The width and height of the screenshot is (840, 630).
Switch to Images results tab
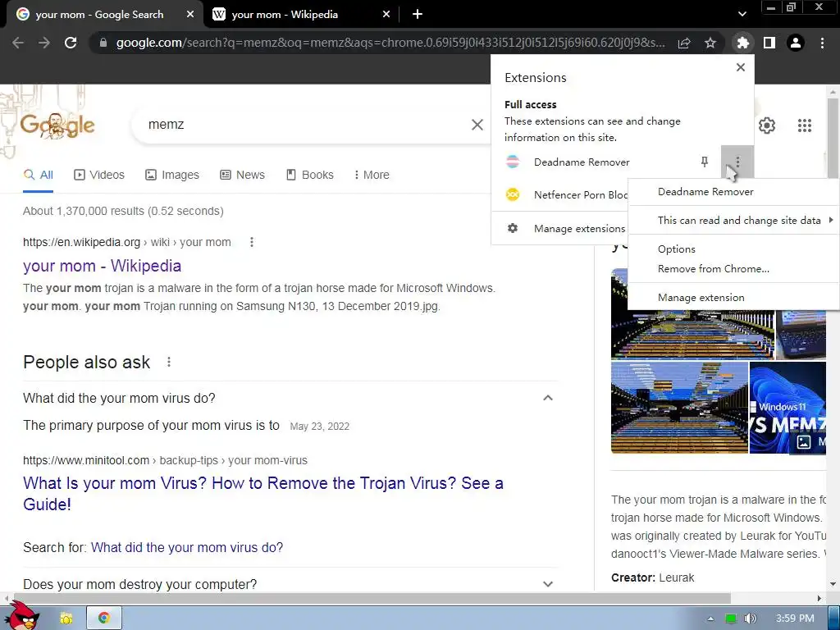pyautogui.click(x=172, y=175)
